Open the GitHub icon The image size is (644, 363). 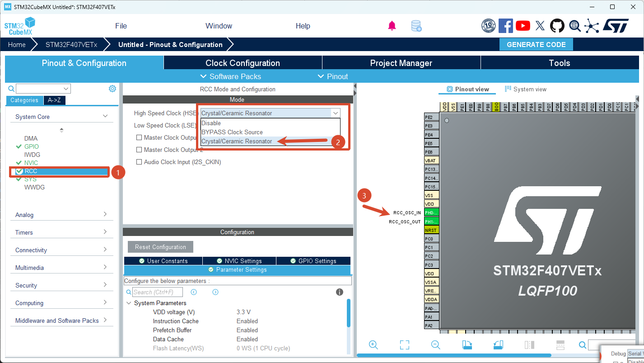pos(557,26)
